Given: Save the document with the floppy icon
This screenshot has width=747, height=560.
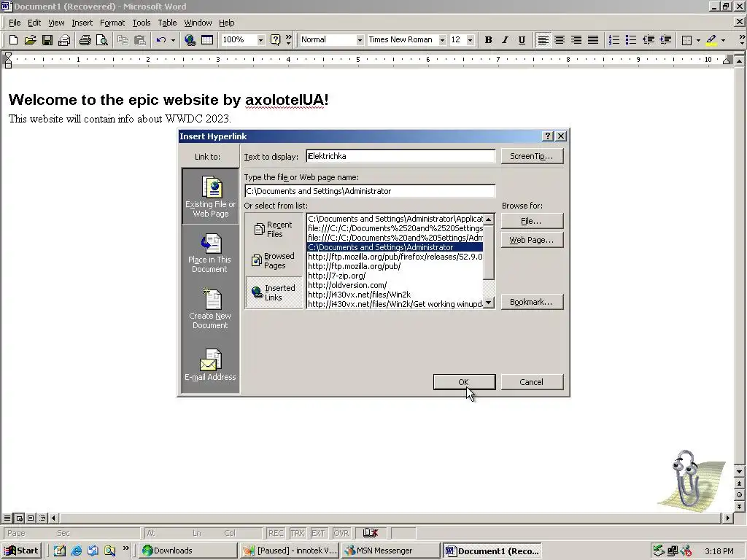Looking at the screenshot, I should 47,40.
